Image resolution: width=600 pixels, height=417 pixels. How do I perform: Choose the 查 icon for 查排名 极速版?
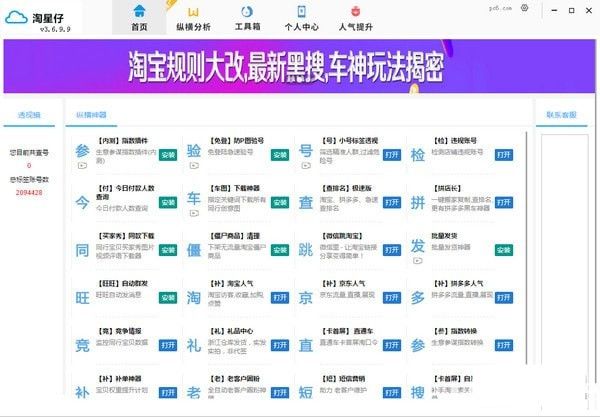click(x=306, y=202)
